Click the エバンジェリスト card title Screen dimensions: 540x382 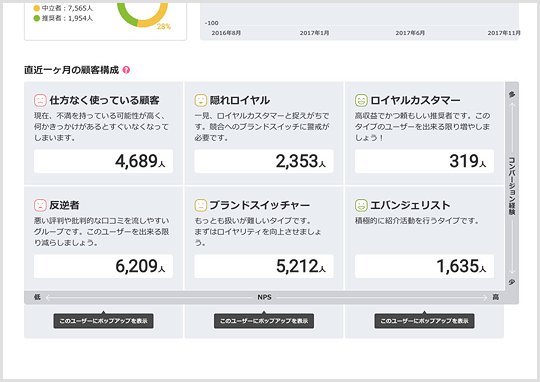pos(410,205)
